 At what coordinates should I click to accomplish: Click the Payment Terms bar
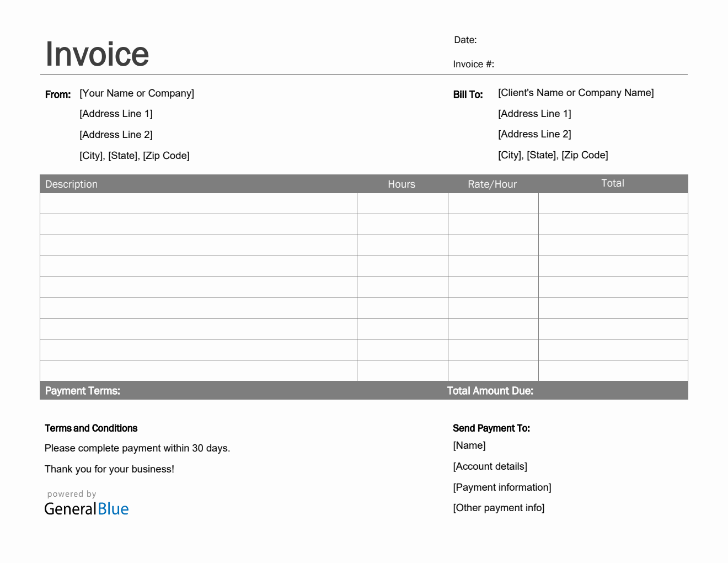point(82,390)
